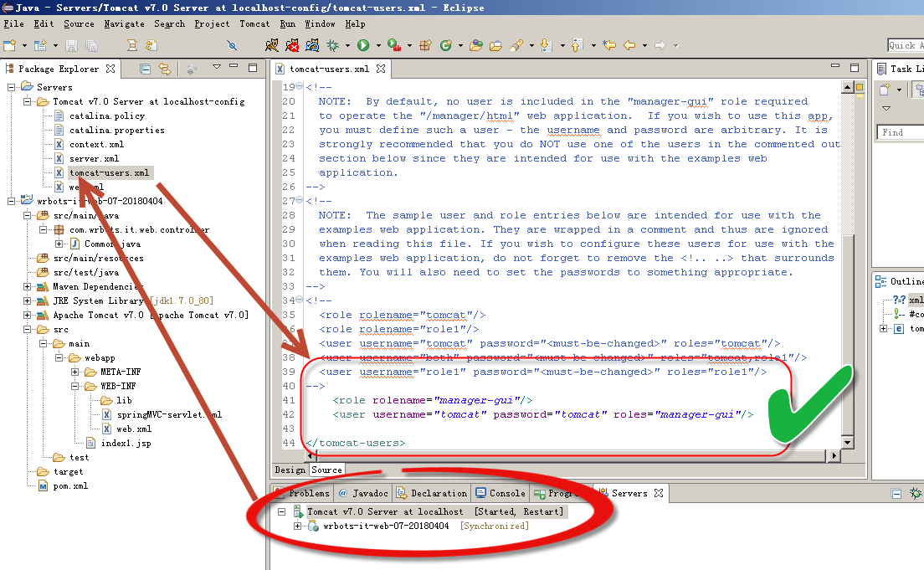Screen dimensions: 924x570
Task: Switch editor to the Design tab
Action: pyautogui.click(x=290, y=470)
